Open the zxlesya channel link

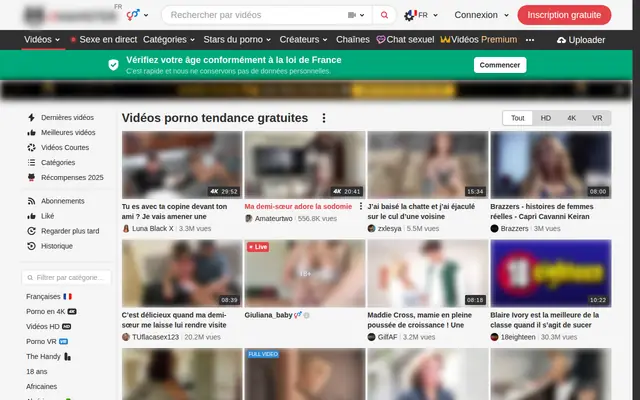point(389,229)
